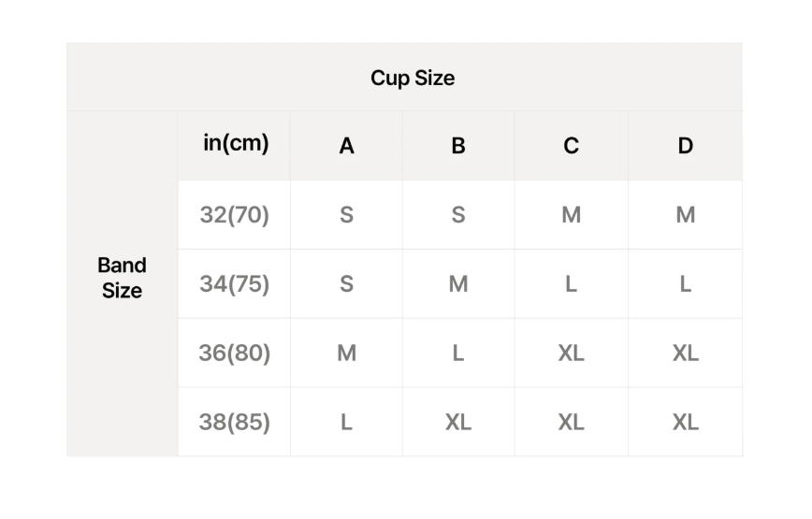Select cup size column C header
The width and height of the screenshot is (812, 519).
coord(572,146)
